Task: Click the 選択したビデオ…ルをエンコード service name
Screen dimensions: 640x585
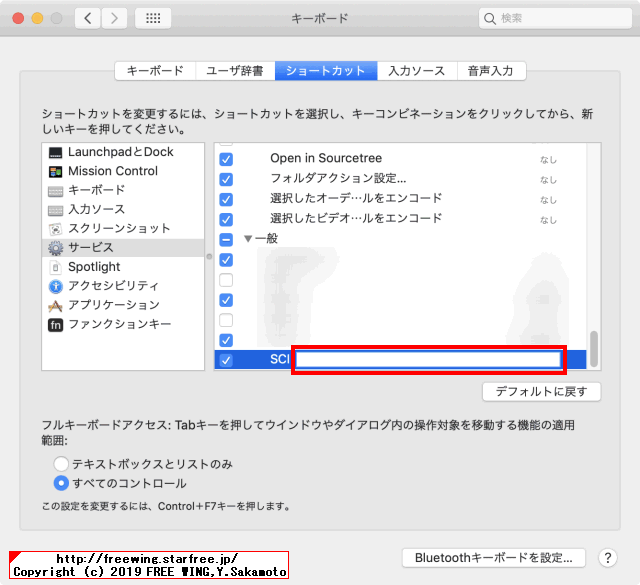Action: pyautogui.click(x=356, y=218)
